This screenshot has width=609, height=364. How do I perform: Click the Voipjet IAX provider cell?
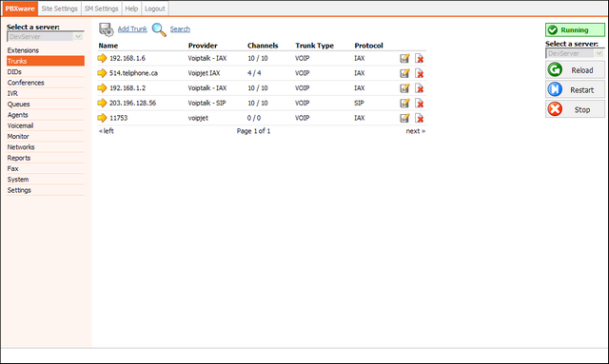(204, 73)
